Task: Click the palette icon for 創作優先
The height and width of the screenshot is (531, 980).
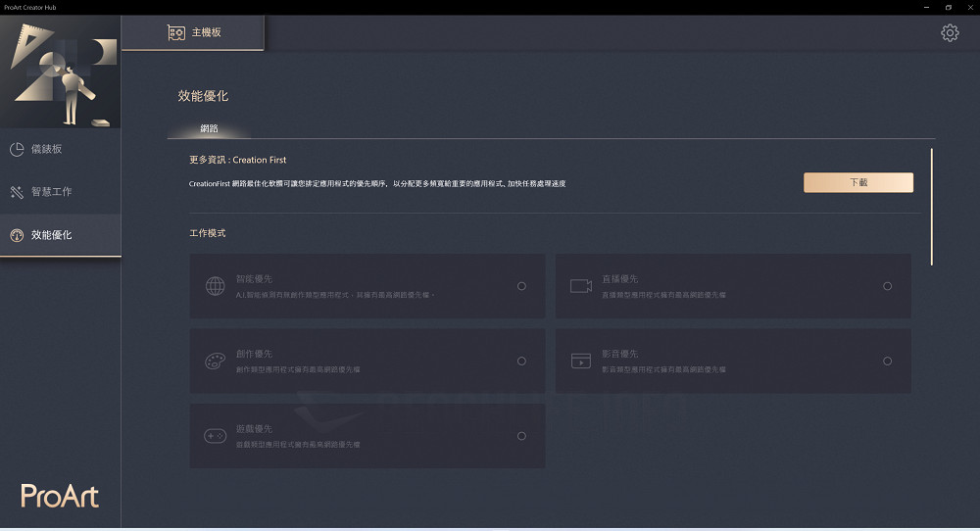Action: (215, 362)
